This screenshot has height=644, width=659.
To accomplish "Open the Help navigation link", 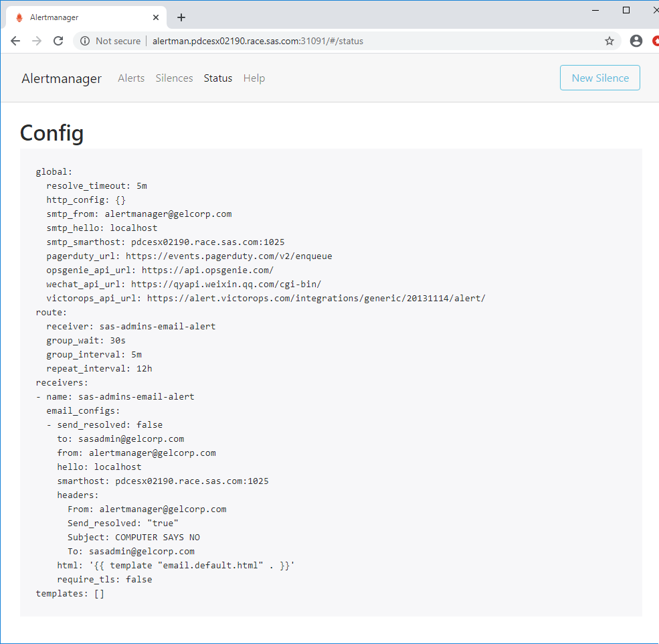I will [254, 78].
